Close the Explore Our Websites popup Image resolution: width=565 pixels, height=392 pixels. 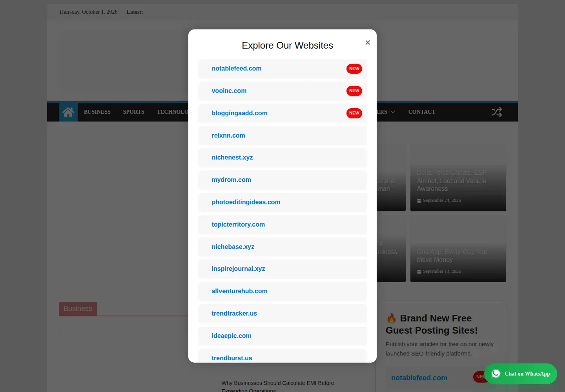point(368,42)
